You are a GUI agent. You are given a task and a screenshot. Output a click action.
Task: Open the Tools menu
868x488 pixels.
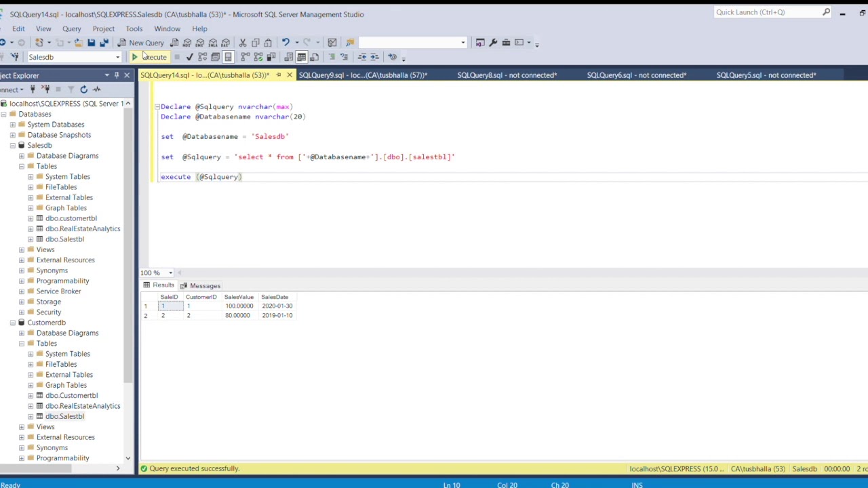click(134, 28)
